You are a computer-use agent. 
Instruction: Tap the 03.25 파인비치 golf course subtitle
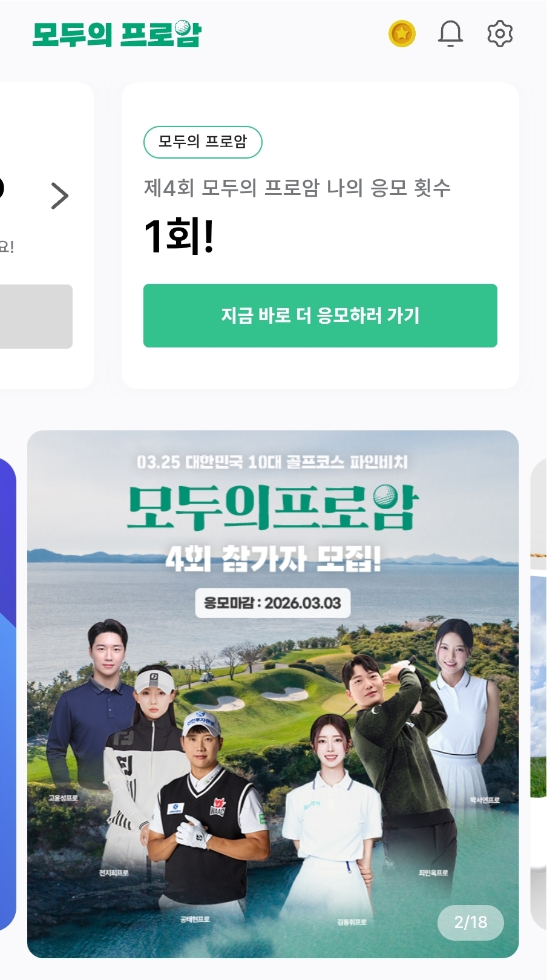(x=273, y=462)
